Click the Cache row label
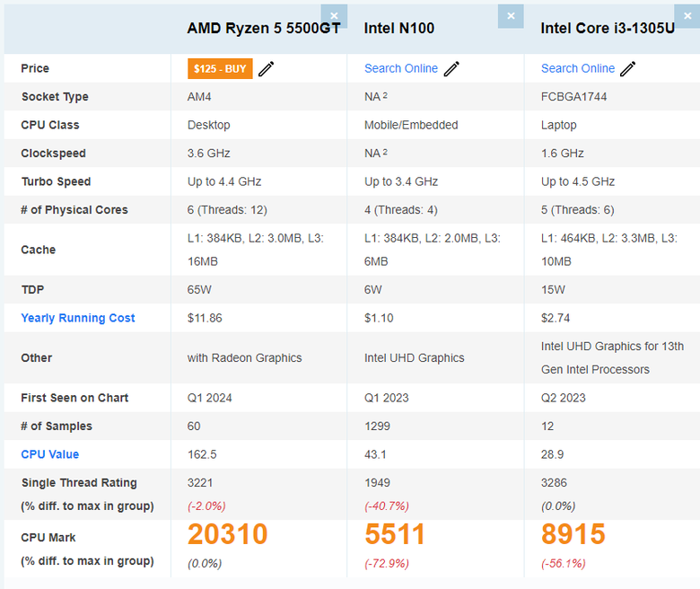This screenshot has width=700, height=589. tap(39, 250)
